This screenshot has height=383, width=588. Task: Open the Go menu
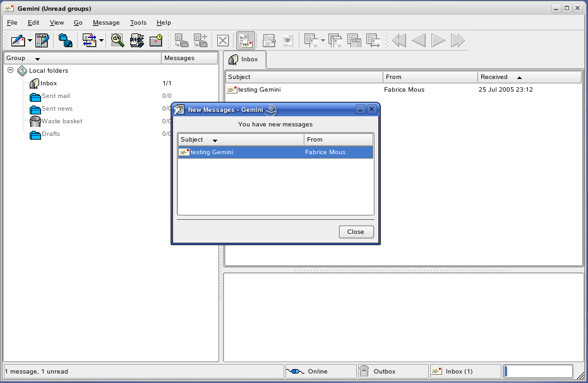tap(78, 23)
